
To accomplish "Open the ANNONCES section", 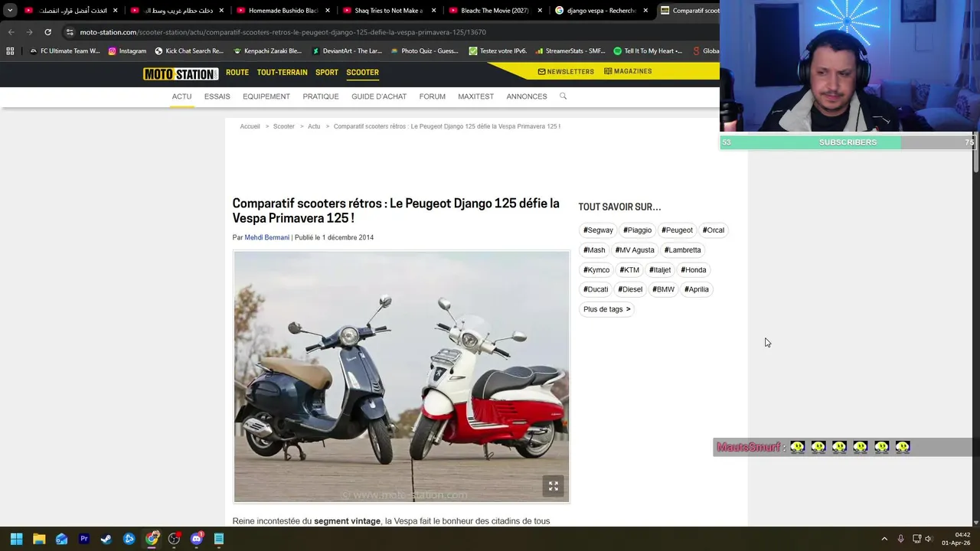I will (x=527, y=96).
